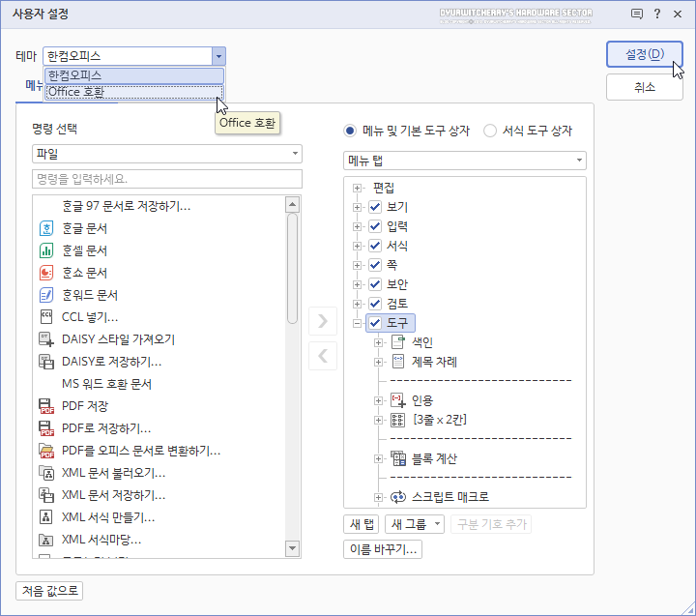Click the 새 탭 button
This screenshot has width=696, height=616.
[361, 524]
